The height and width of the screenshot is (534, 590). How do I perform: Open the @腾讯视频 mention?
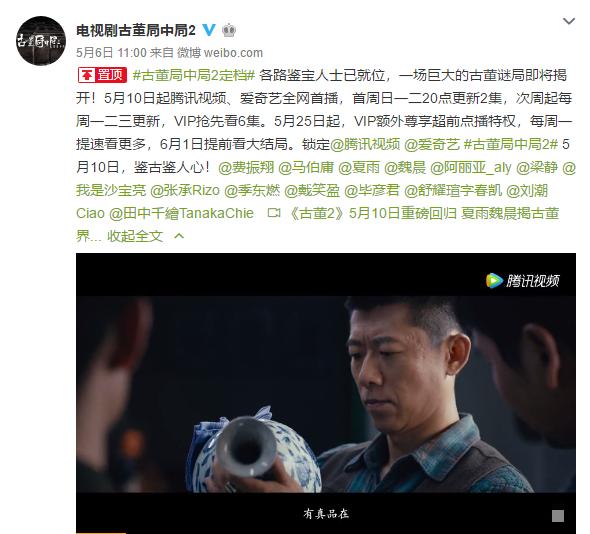pyautogui.click(x=365, y=144)
